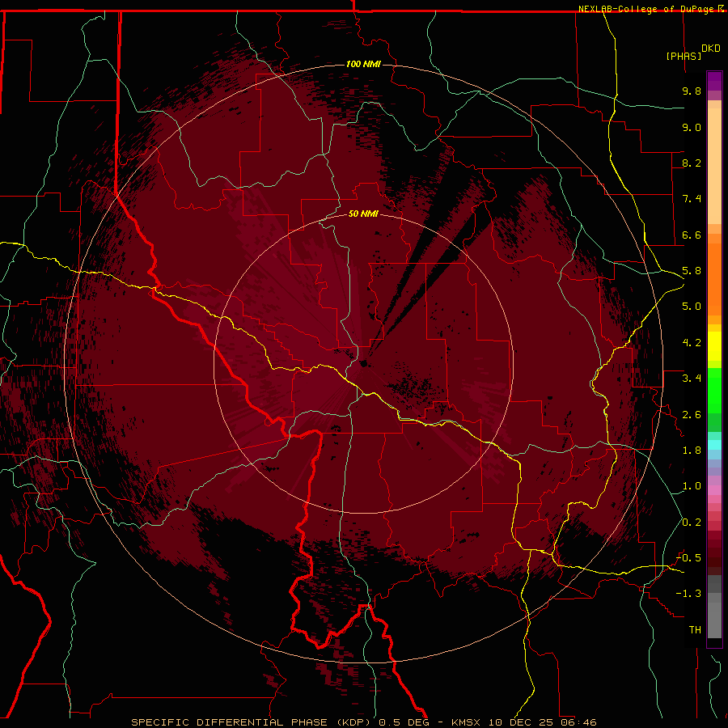The height and width of the screenshot is (728, 728).
Task: Select the -1.3 scale value
Action: pyautogui.click(x=688, y=594)
